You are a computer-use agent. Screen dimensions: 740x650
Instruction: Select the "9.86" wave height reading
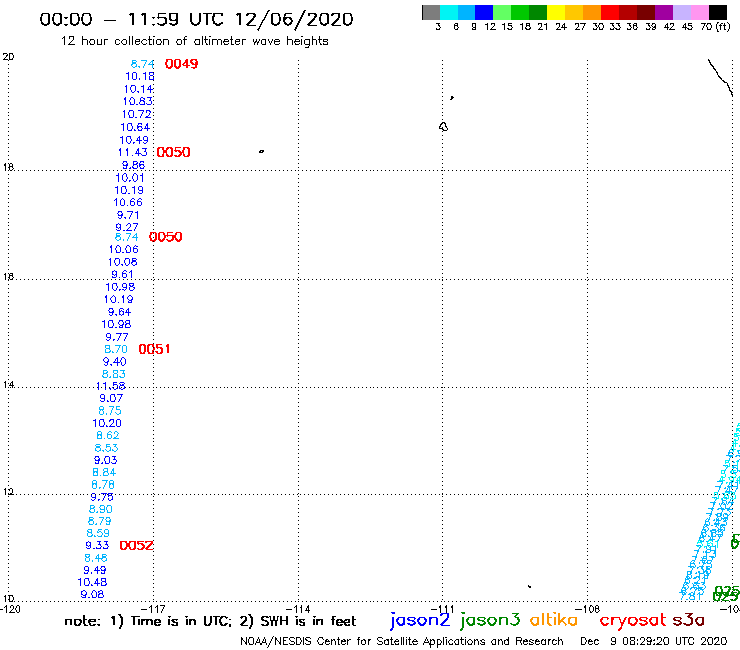(134, 165)
